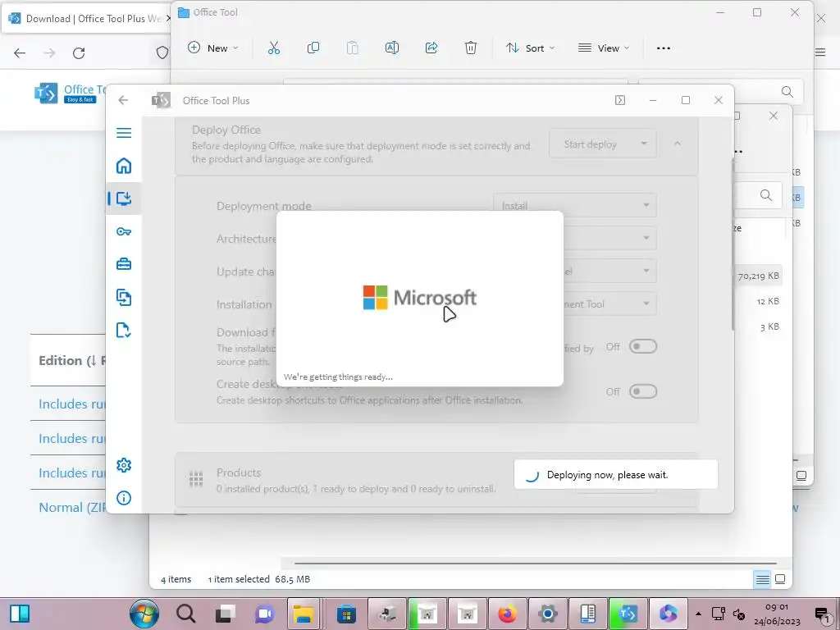Viewport: 840px width, 630px height.
Task: Open Task View on the taskbar
Action: point(225,614)
